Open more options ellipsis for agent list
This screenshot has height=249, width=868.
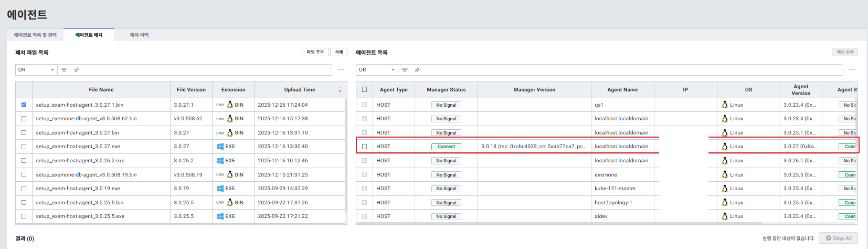[852, 70]
